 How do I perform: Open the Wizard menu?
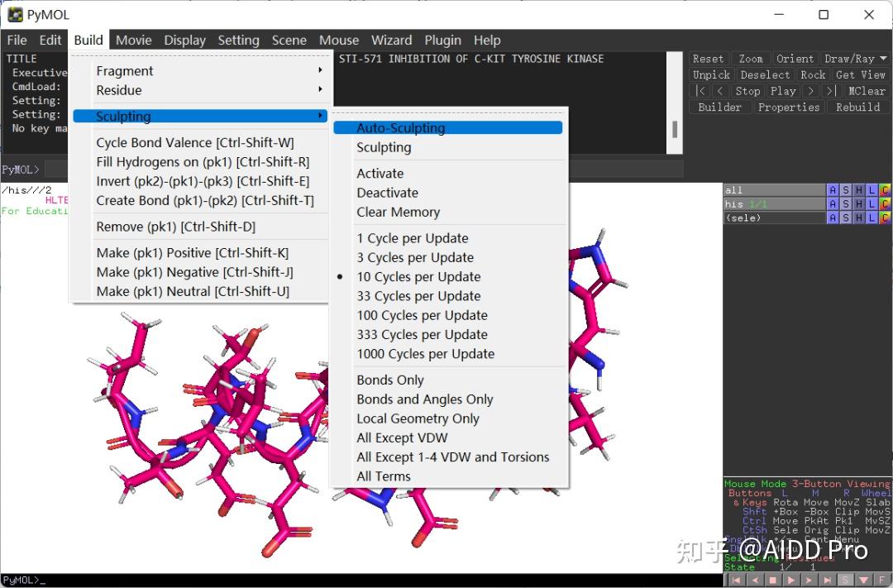click(x=391, y=40)
